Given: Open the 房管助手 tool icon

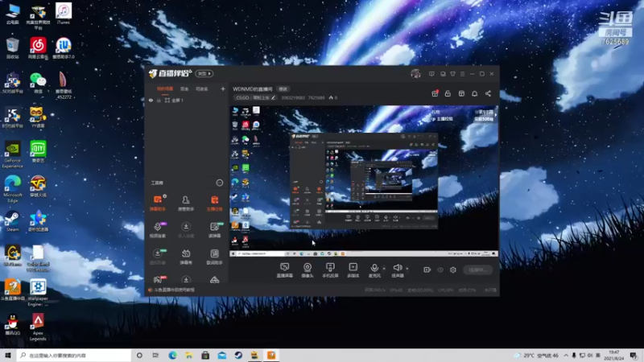Looking at the screenshot, I should coord(186,204).
